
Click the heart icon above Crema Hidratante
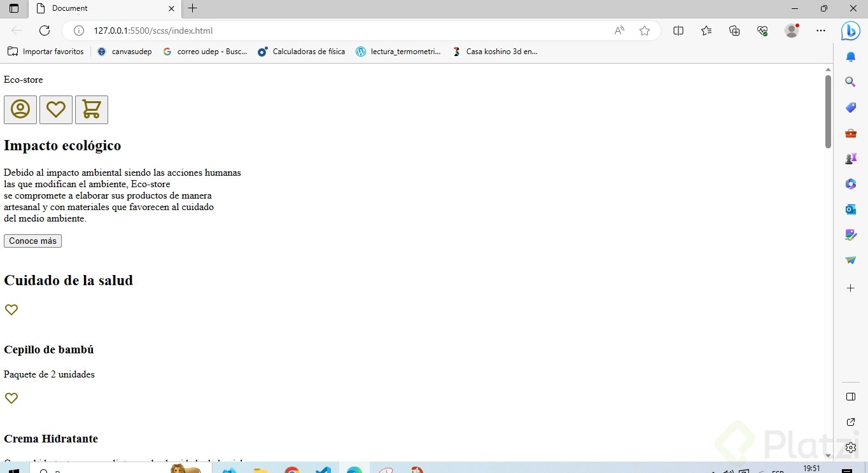coord(11,398)
